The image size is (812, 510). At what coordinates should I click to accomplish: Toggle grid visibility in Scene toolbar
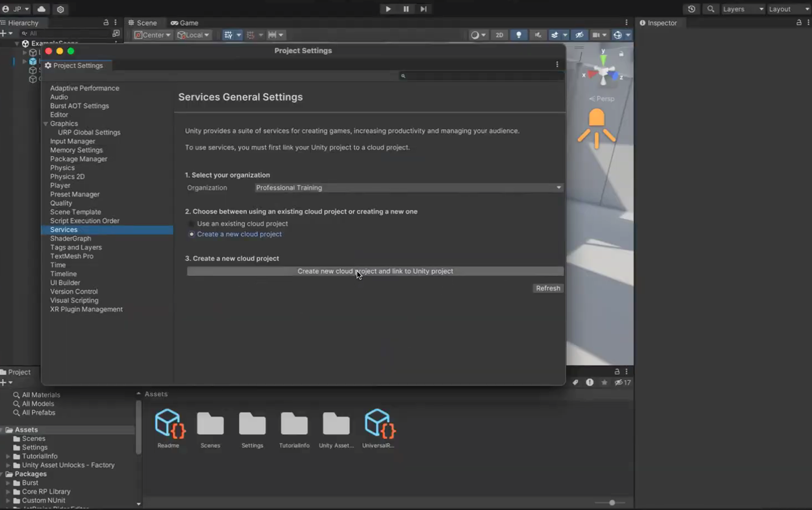pos(228,35)
